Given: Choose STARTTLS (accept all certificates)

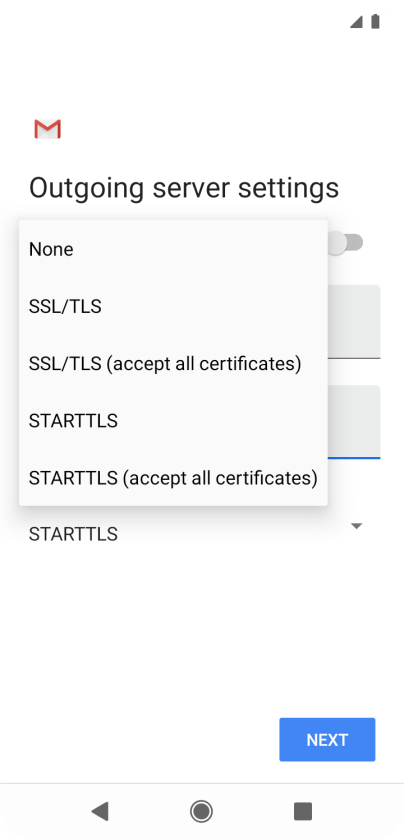Looking at the screenshot, I should coord(173,477).
